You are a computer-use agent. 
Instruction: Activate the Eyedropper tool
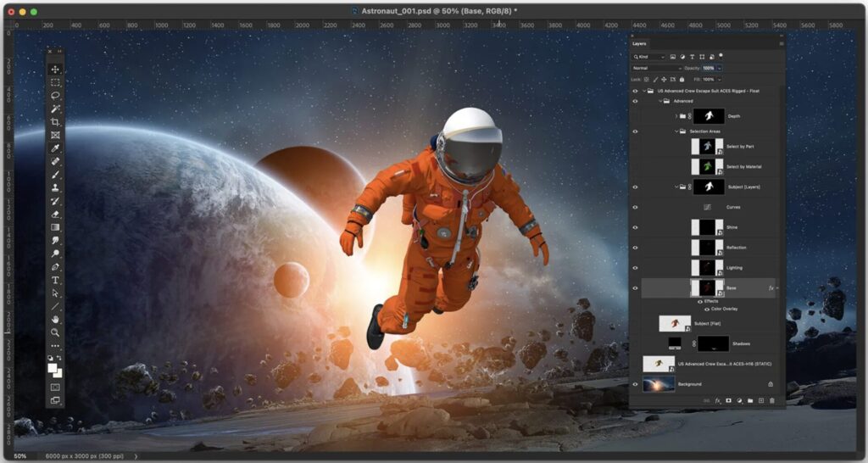(x=55, y=148)
